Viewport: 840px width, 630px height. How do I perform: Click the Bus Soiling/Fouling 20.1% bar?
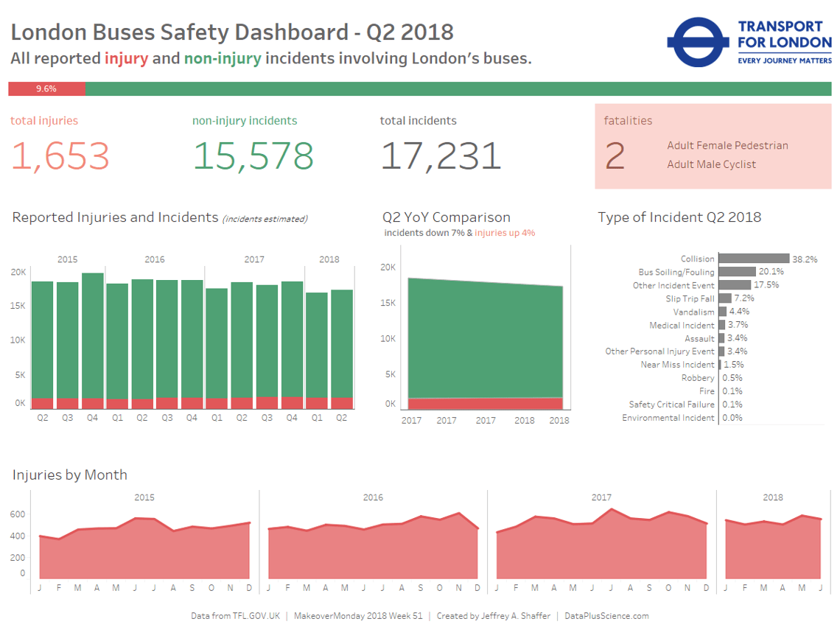(737, 272)
